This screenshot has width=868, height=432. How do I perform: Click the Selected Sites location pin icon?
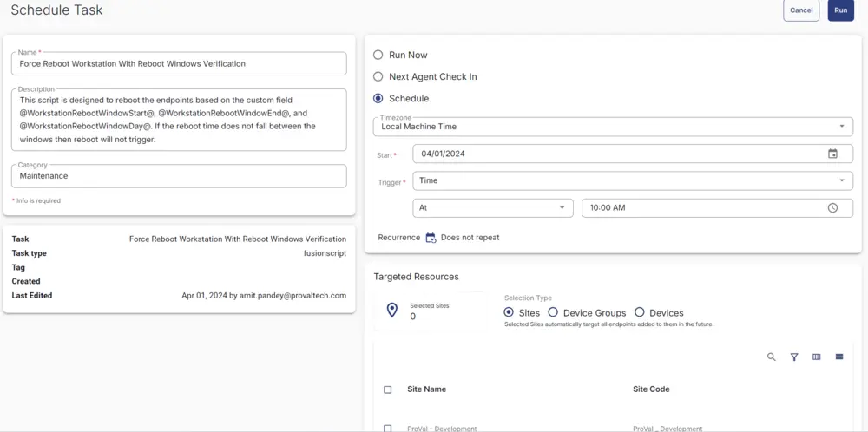[392, 310]
